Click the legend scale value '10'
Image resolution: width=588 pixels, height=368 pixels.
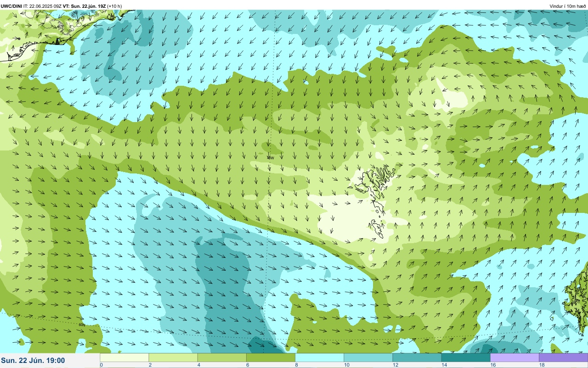(x=346, y=365)
